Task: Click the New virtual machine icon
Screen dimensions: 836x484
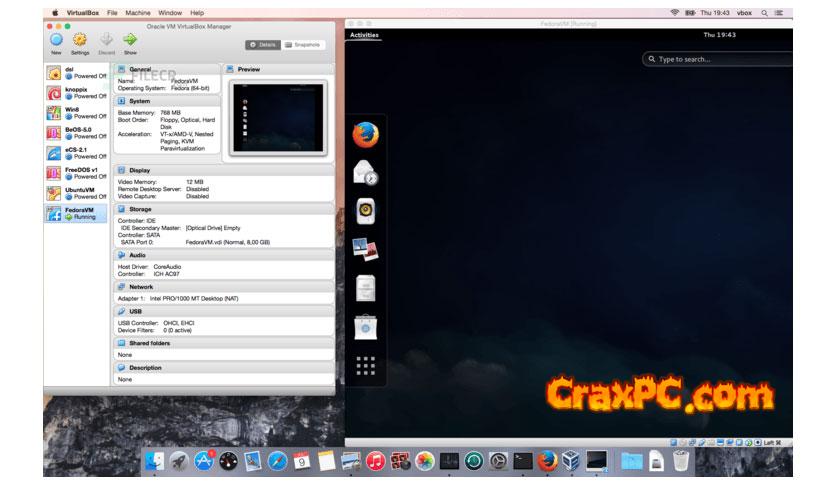Action: [x=56, y=39]
